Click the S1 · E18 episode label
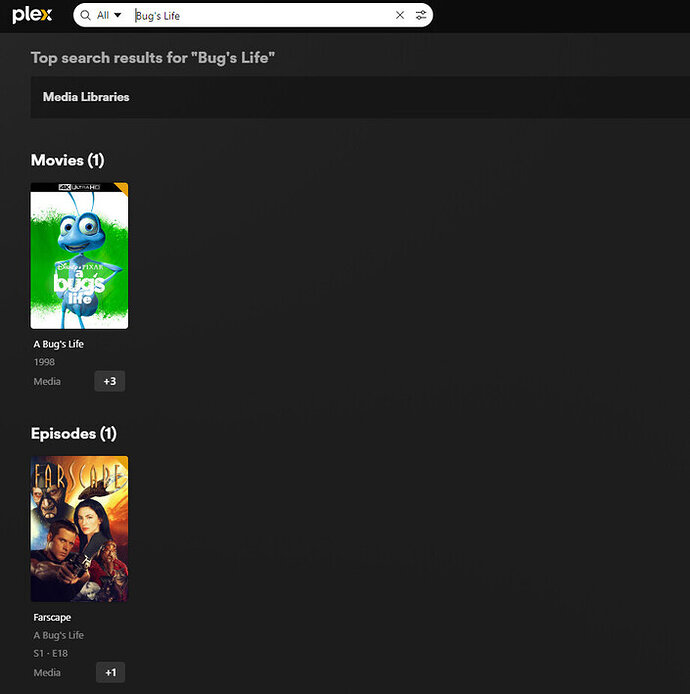This screenshot has height=694, width=690. [50, 653]
